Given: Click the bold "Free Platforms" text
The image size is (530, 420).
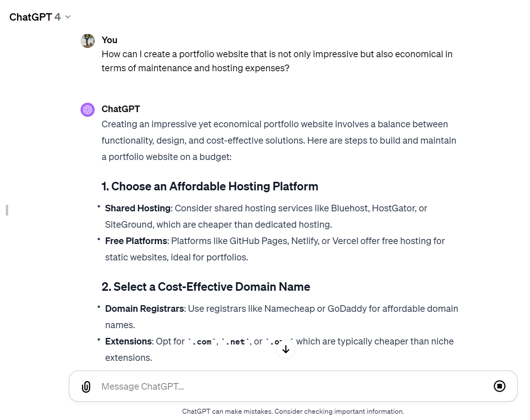Looking at the screenshot, I should click(x=136, y=241).
